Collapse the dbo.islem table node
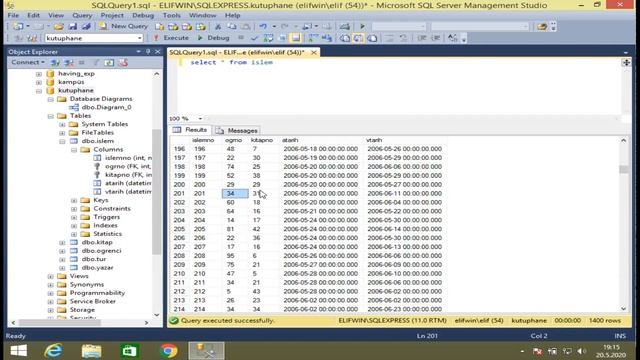This screenshot has height=360, width=640. tap(62, 141)
